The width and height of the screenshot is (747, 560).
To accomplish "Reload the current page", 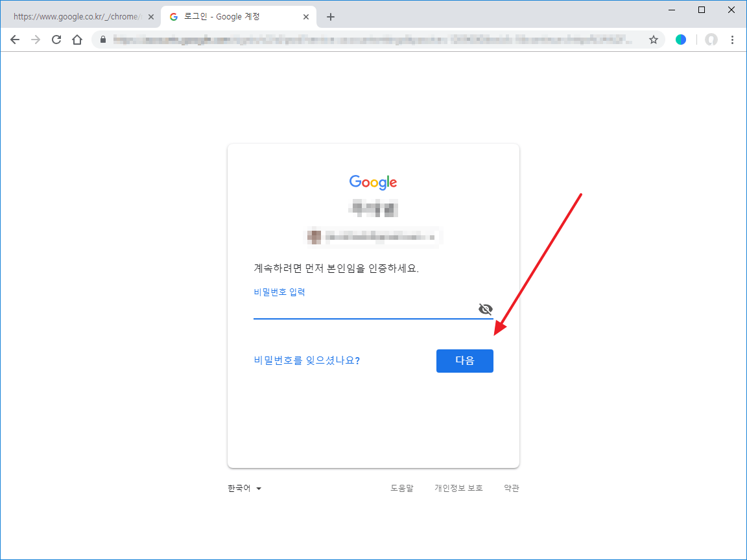I will click(x=56, y=40).
